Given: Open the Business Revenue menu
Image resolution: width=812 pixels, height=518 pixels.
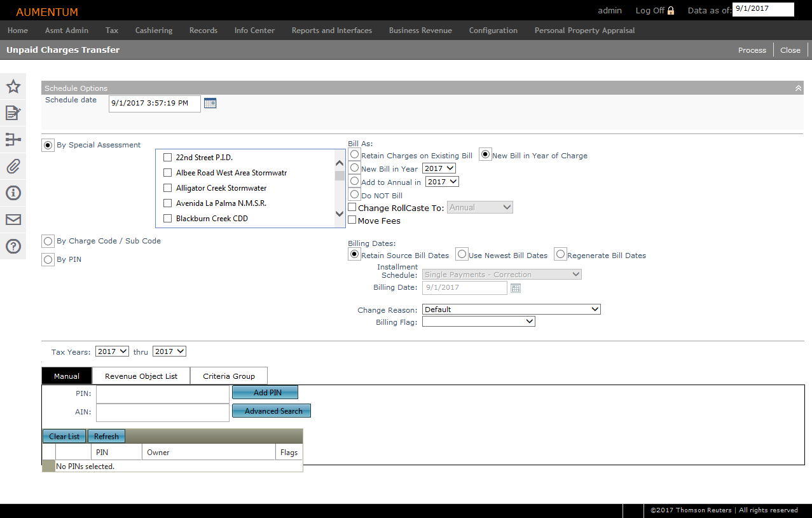Looking at the screenshot, I should pyautogui.click(x=420, y=31).
